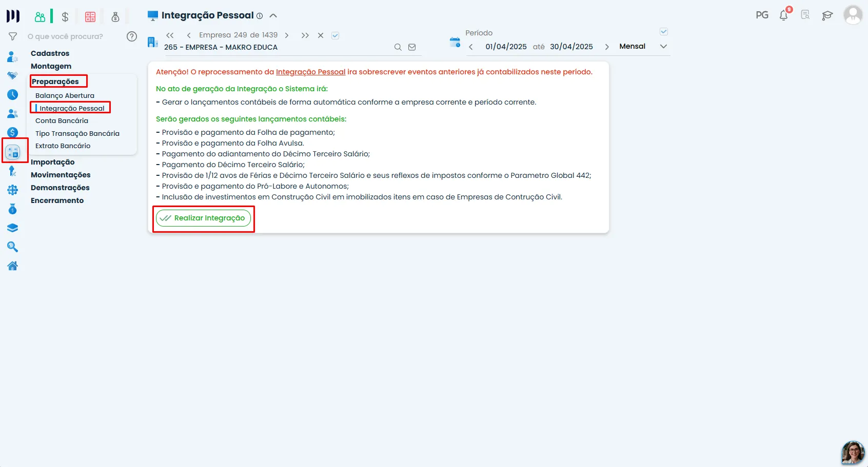Toggle the checkbox above the Mensal dropdown

point(664,32)
